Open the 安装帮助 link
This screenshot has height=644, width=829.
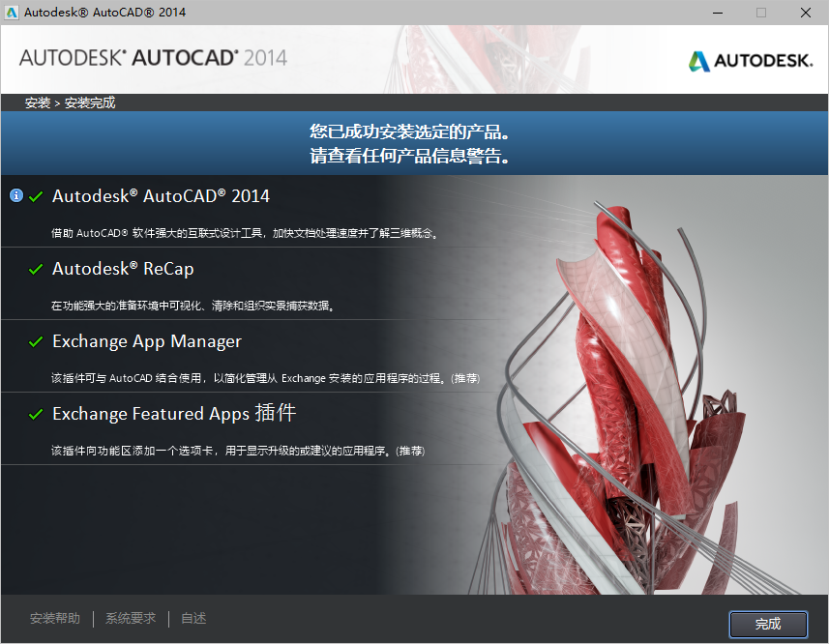[x=55, y=618]
